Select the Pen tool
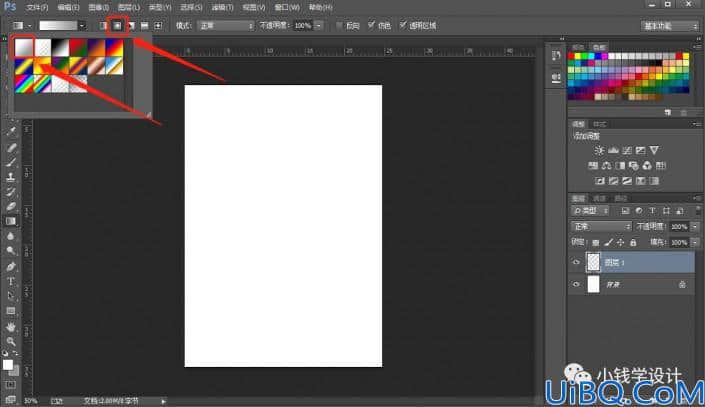The image size is (705, 407). click(x=11, y=267)
